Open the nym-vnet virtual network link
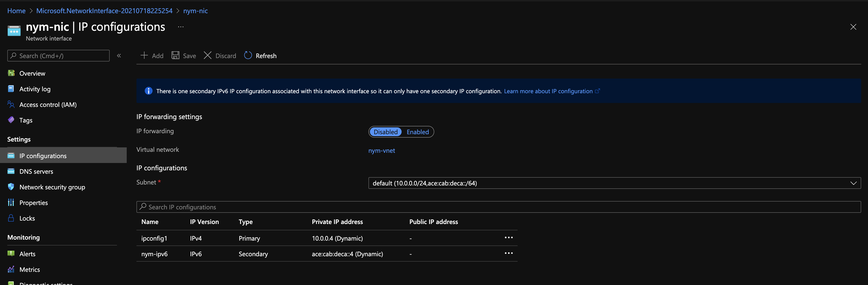The image size is (868, 285). tap(381, 150)
